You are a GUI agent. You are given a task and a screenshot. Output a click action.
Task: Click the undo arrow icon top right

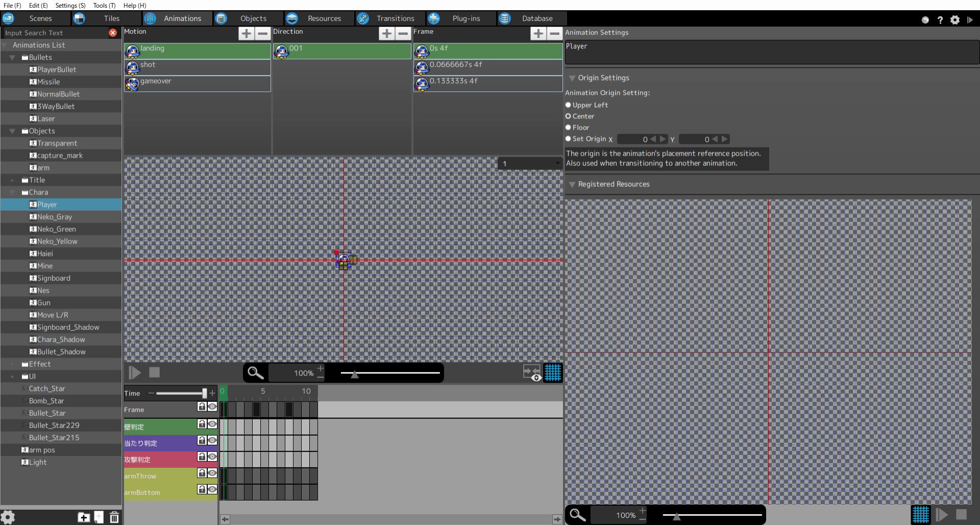(x=925, y=20)
